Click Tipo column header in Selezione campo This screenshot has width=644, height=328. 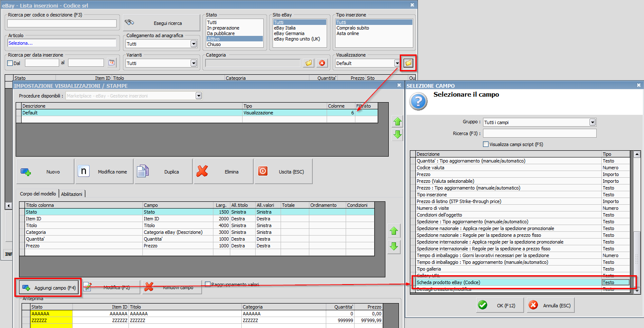616,154
